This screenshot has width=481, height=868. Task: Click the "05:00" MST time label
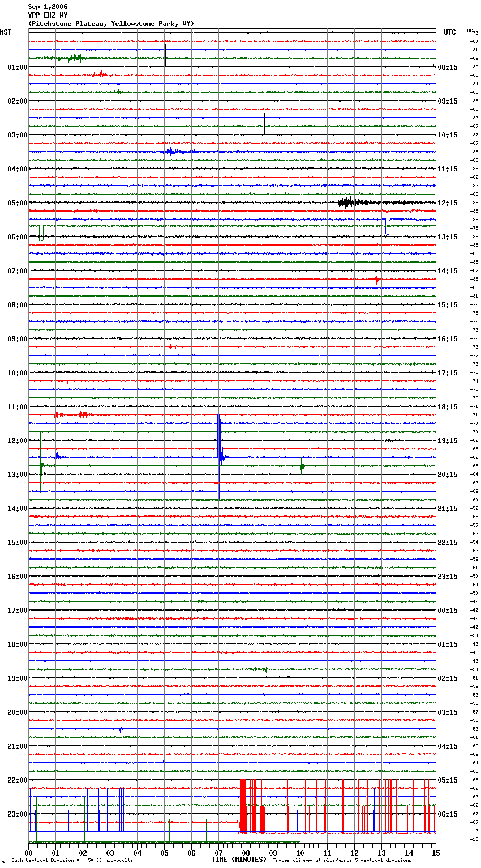(18, 203)
